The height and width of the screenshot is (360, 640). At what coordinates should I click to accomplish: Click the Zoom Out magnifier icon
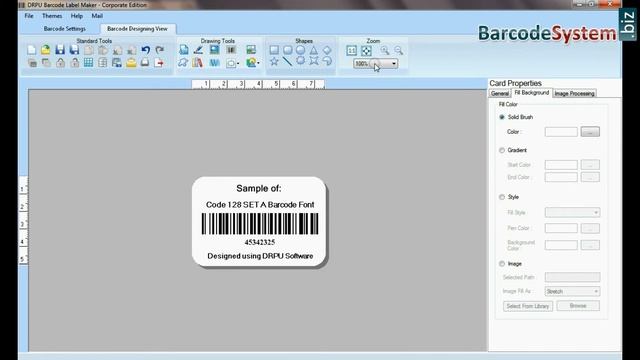tap(399, 50)
